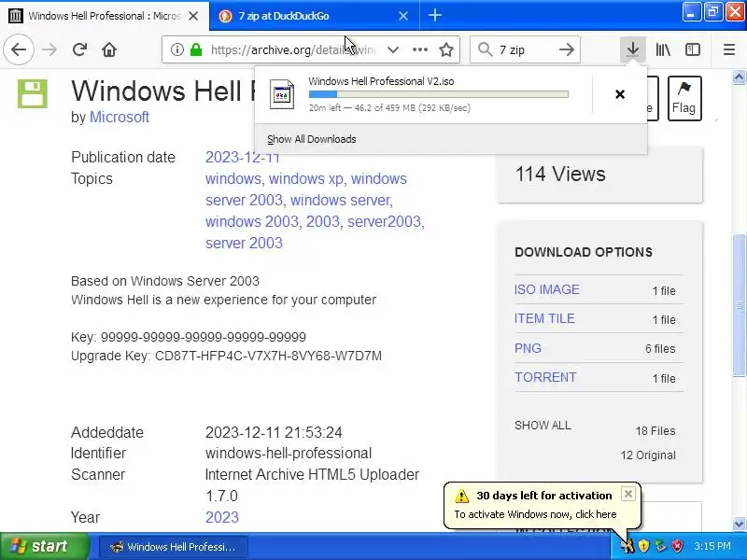Click the ISO file icon in downloads
Image resolution: width=747 pixels, height=560 pixels.
[x=282, y=94]
